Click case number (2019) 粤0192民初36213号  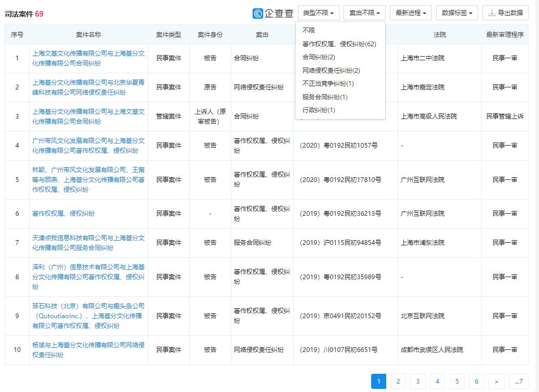click(340, 214)
